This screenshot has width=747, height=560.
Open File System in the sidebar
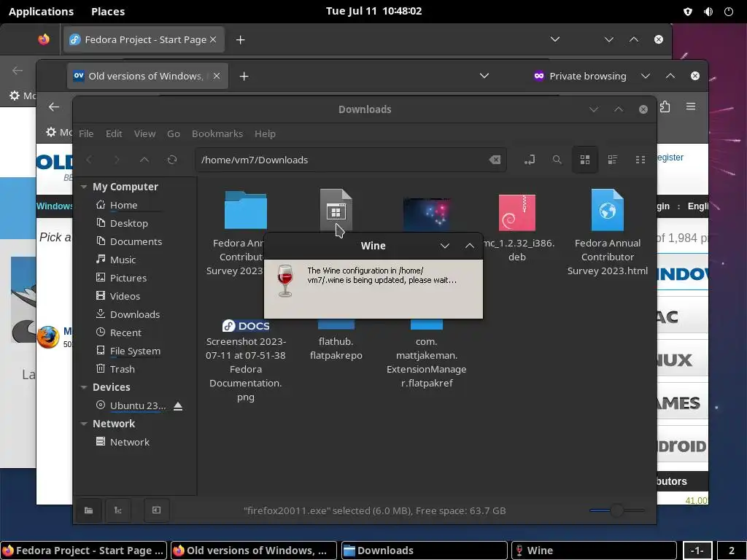click(x=135, y=351)
